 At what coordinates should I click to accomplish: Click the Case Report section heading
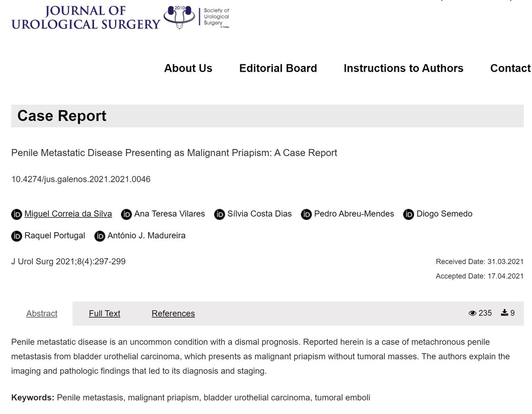[x=62, y=116]
